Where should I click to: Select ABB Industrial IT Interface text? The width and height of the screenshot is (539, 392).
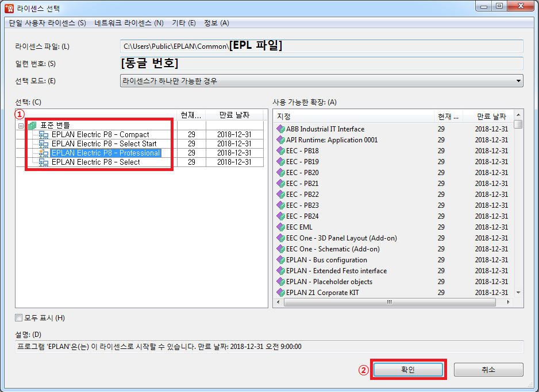325,129
